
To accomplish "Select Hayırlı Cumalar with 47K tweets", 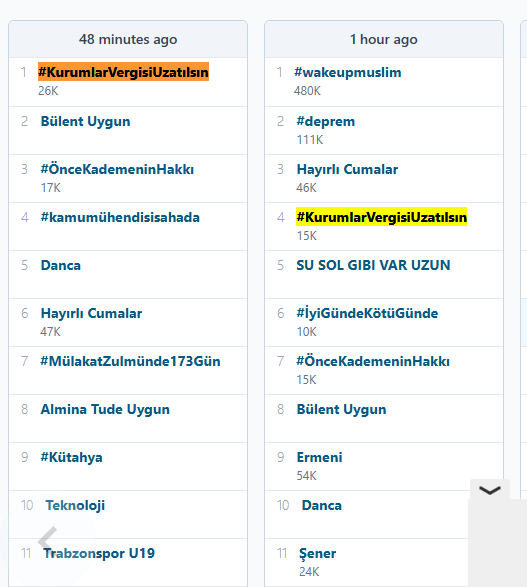I will point(91,313).
